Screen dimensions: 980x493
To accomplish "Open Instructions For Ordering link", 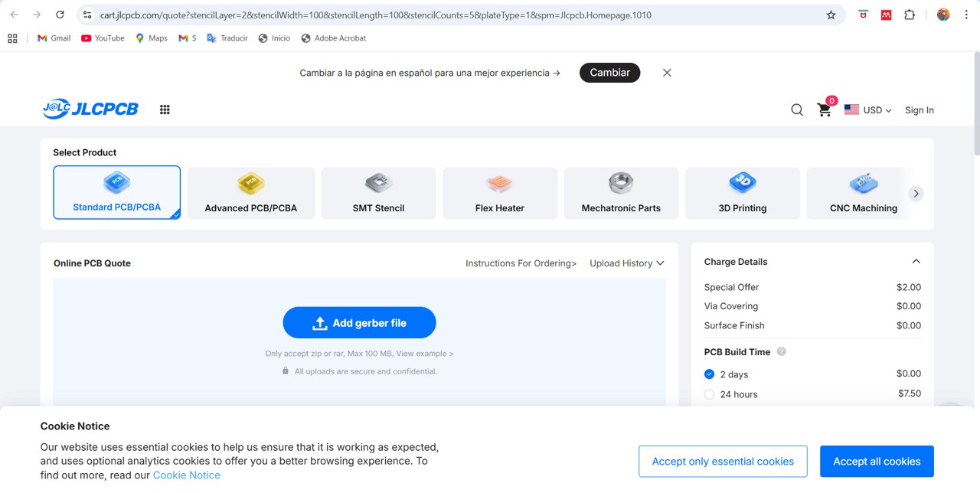I will pos(521,263).
